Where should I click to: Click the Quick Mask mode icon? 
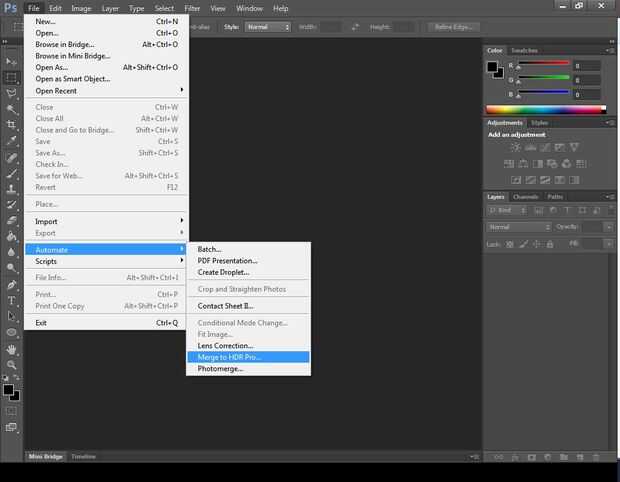click(11, 411)
